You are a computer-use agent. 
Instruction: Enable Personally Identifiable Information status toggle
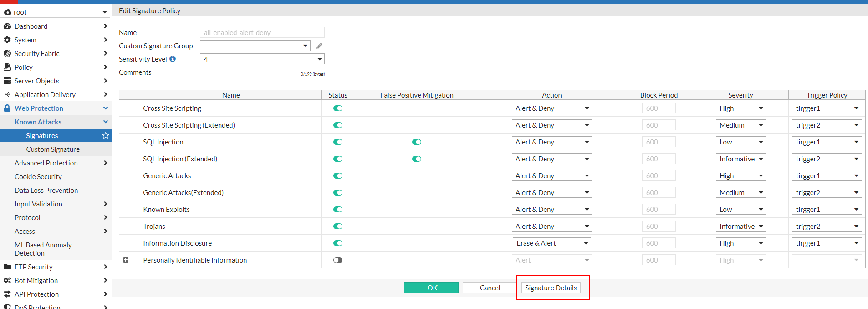point(337,260)
